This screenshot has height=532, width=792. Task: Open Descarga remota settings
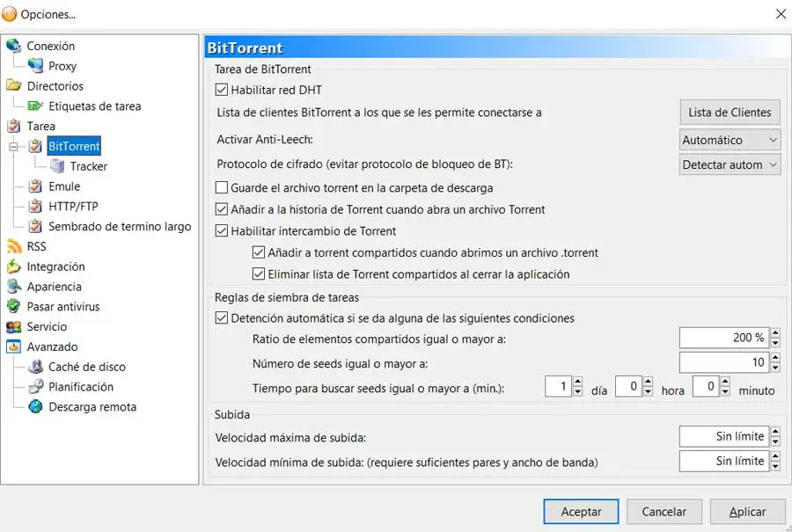click(92, 407)
